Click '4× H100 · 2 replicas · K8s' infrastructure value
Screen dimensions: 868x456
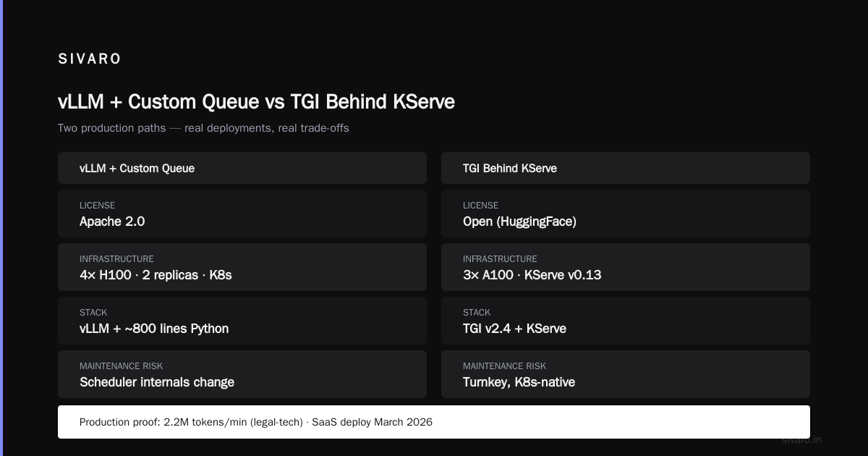156,275
